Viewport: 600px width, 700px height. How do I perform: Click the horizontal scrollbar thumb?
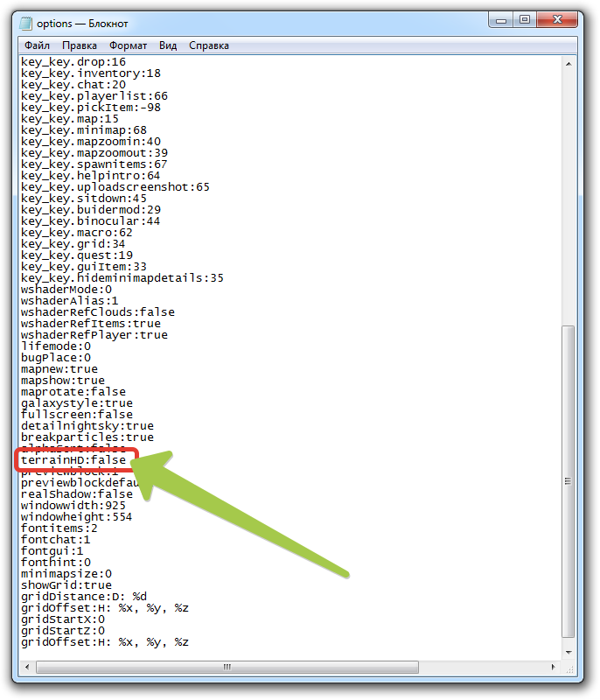click(x=227, y=667)
